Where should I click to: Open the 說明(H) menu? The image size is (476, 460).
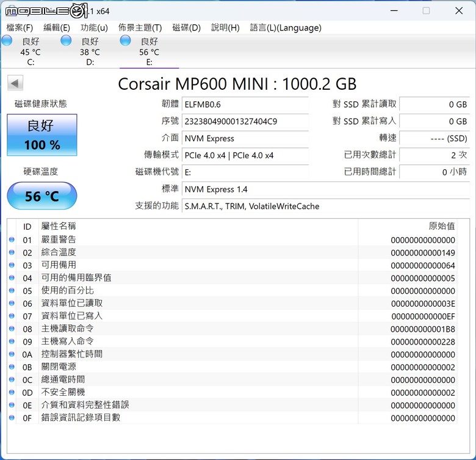pyautogui.click(x=225, y=27)
